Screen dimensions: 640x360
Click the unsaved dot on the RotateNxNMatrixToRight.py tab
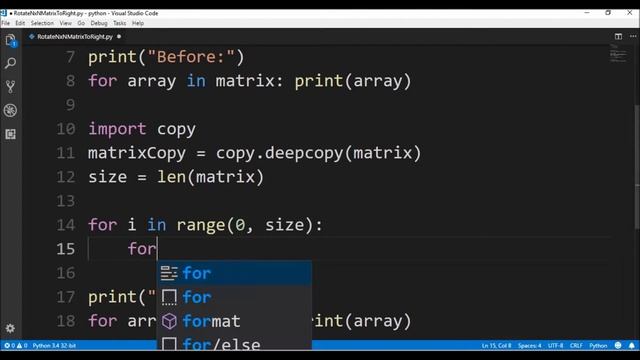click(119, 36)
